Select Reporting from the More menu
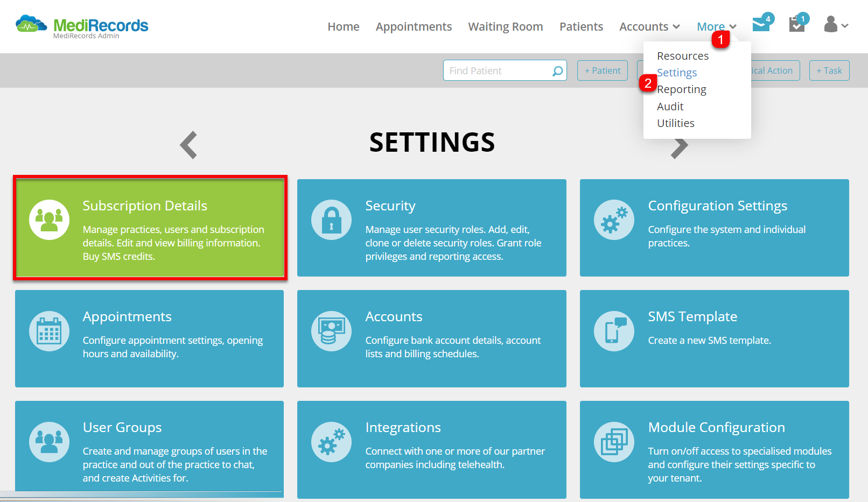This screenshot has width=868, height=502. 682,89
